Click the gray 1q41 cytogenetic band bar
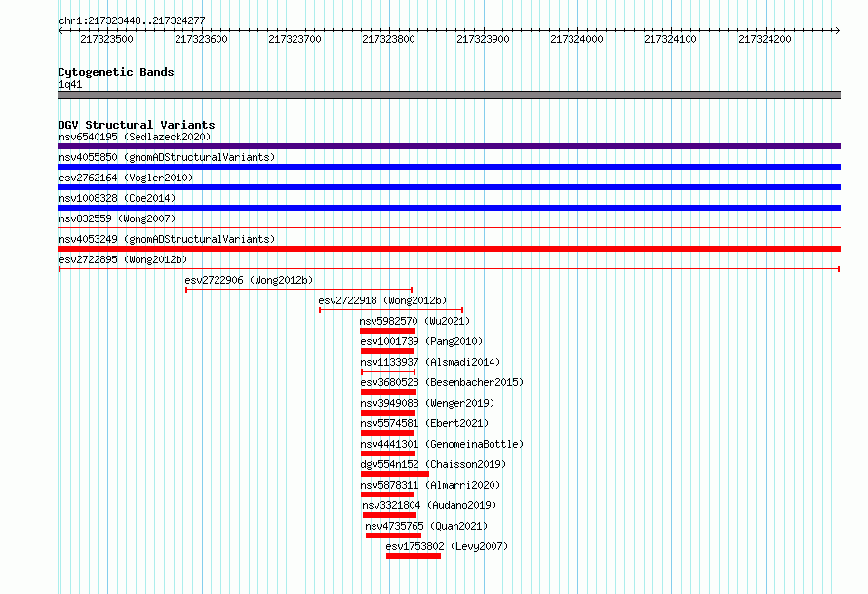Screen dimensions: 868x594 [449, 95]
